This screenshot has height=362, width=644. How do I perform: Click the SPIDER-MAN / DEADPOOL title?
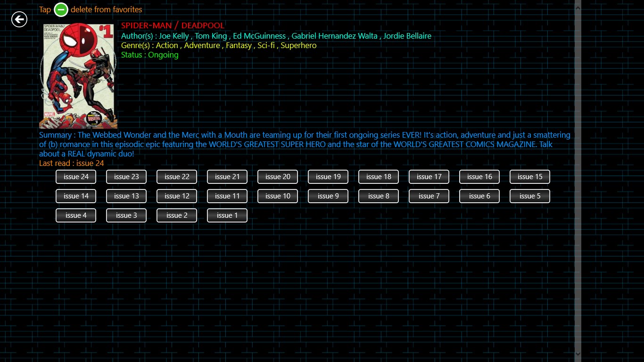pos(173,25)
